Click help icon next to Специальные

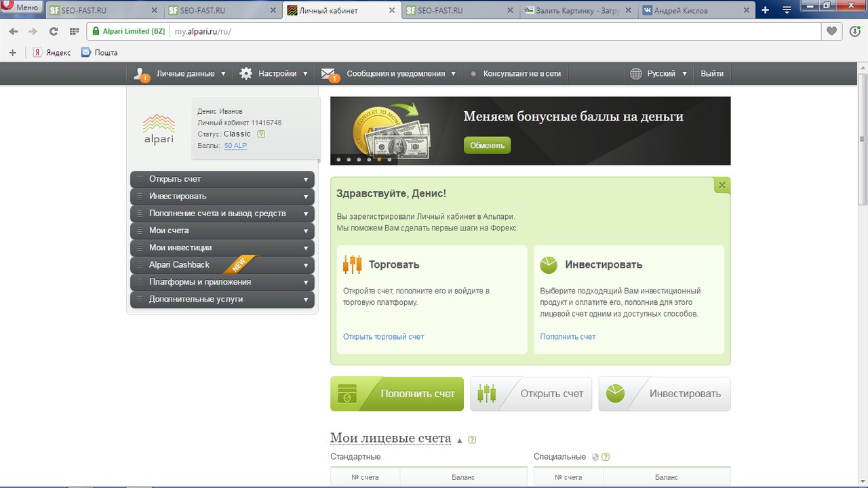point(606,457)
